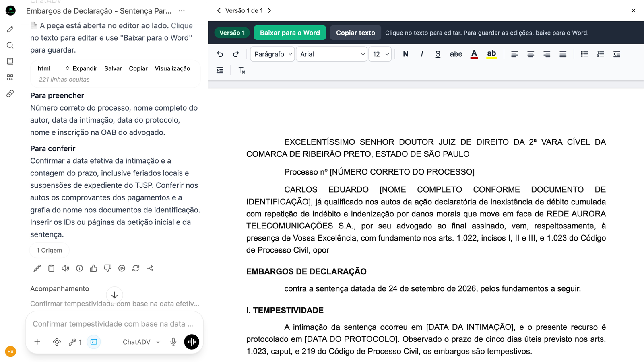Align text to the left
644x362 pixels.
tap(514, 54)
